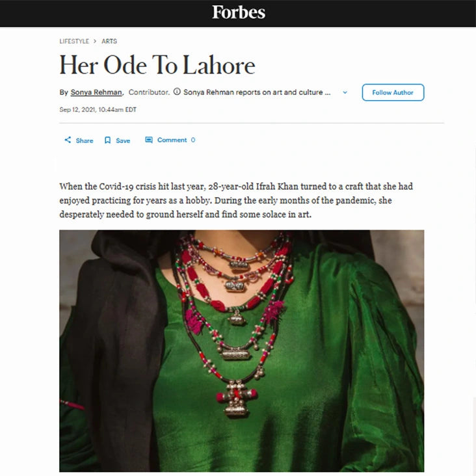Click the breadcrumb separator arrow
476x476 pixels.
pos(95,41)
